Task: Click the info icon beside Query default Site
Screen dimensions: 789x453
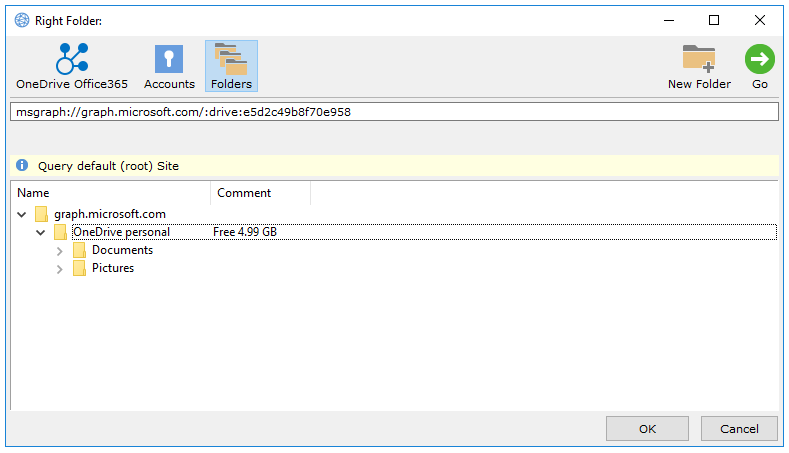Action: (x=22, y=165)
